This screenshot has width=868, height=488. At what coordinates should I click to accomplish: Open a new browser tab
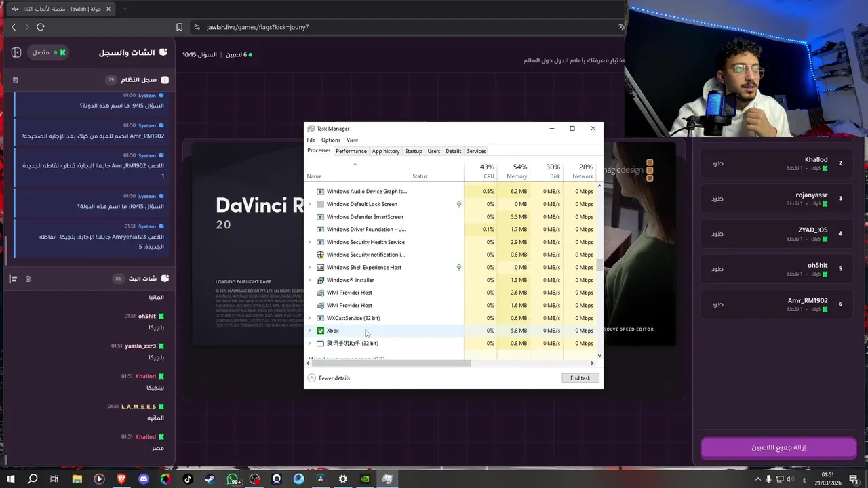125,9
